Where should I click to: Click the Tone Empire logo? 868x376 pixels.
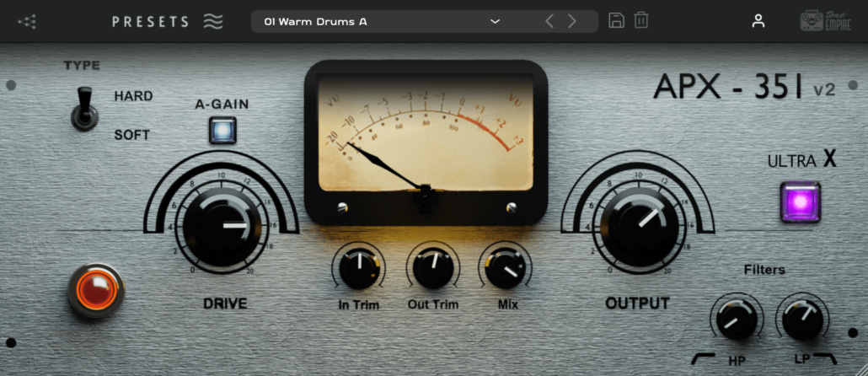823,21
